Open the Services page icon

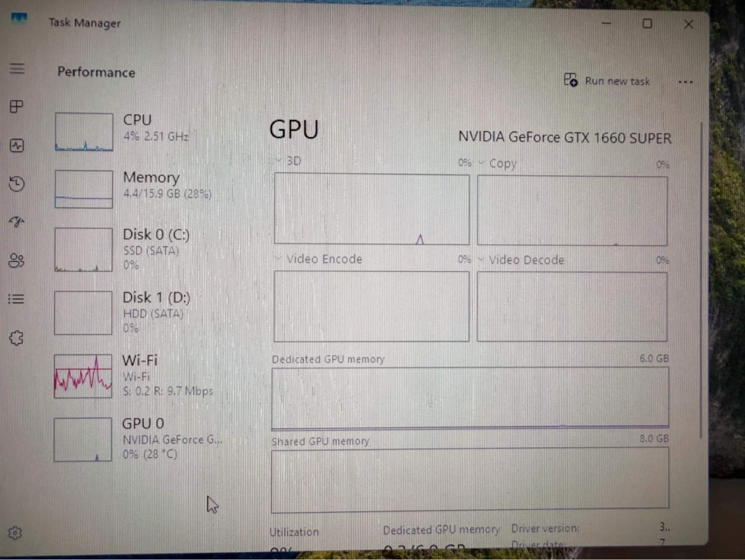[17, 338]
